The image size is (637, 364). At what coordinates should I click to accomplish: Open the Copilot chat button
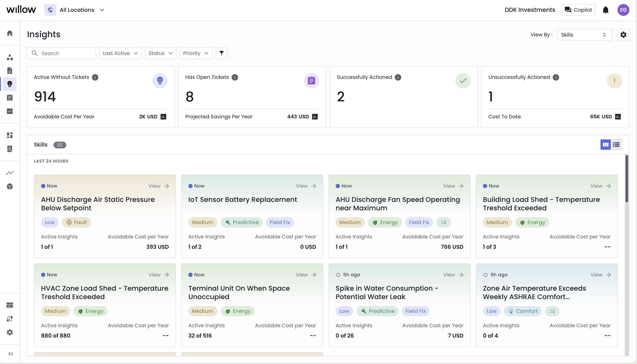click(x=578, y=10)
